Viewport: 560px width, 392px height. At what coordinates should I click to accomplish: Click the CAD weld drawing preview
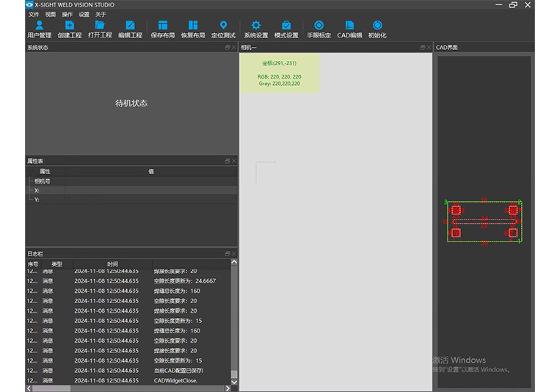tap(484, 222)
